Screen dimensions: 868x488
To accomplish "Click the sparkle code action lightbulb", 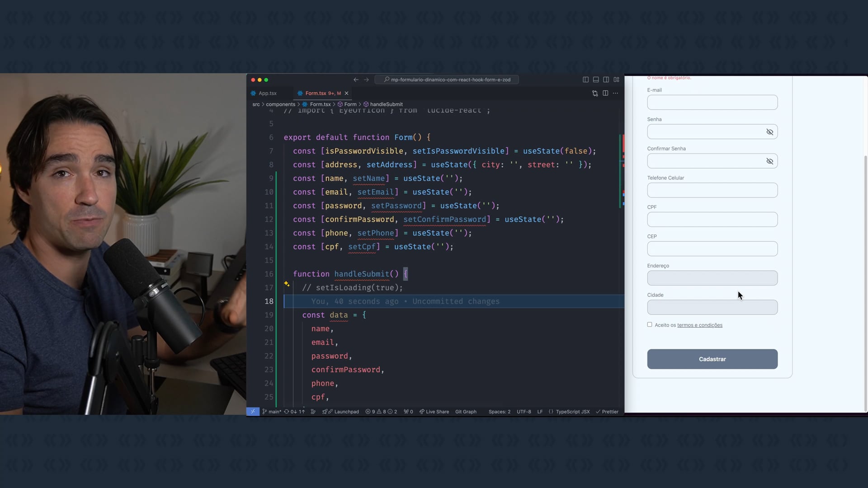I will (x=287, y=284).
